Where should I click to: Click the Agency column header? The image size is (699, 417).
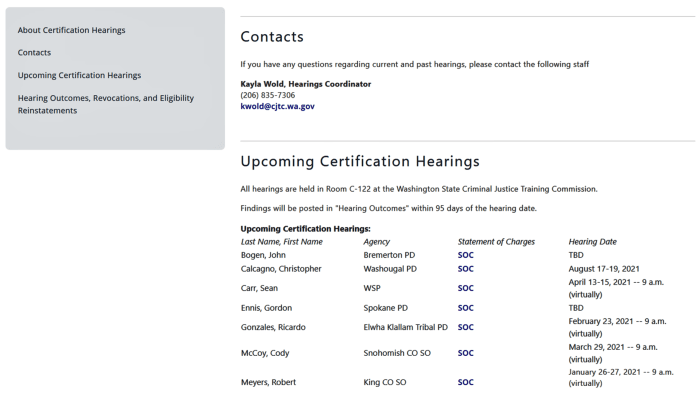coord(376,242)
